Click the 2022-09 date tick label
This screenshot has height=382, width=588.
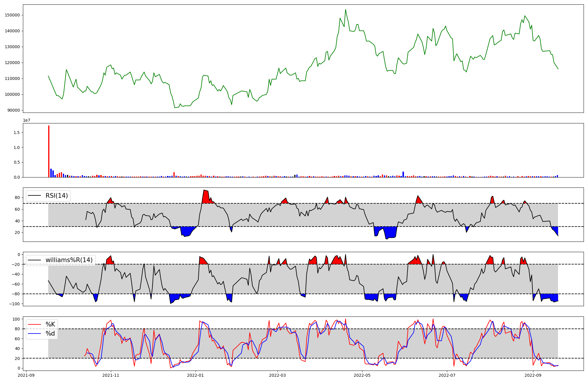coord(533,375)
